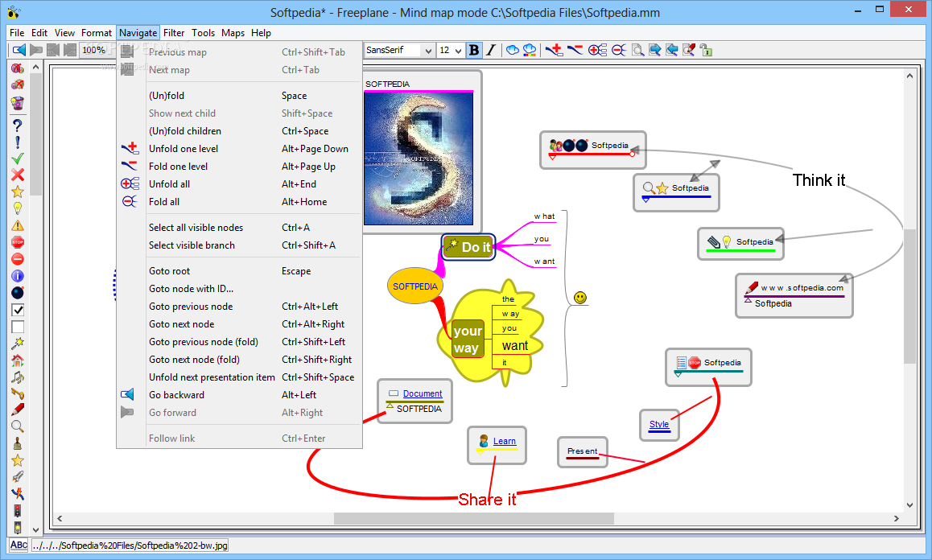Choose Goto node with ID... entry

click(x=240, y=289)
